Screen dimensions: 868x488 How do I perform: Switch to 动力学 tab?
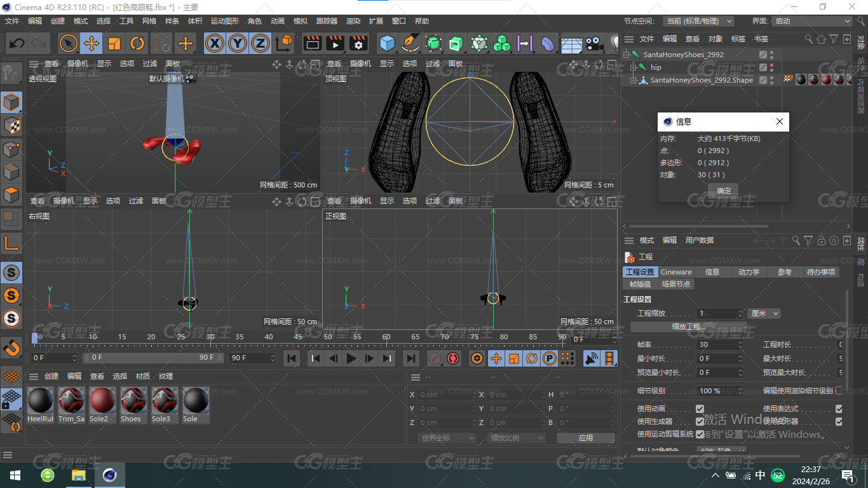coord(749,272)
